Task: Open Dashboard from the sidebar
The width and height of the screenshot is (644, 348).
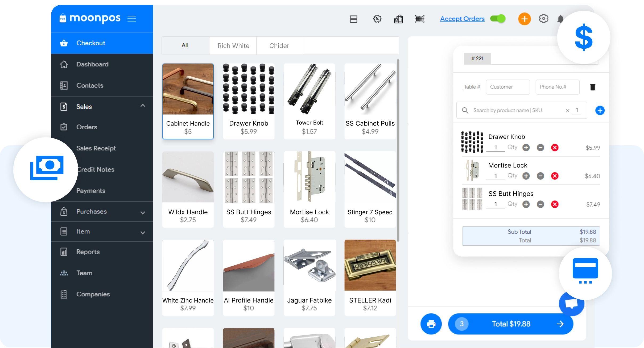Action: click(x=92, y=64)
